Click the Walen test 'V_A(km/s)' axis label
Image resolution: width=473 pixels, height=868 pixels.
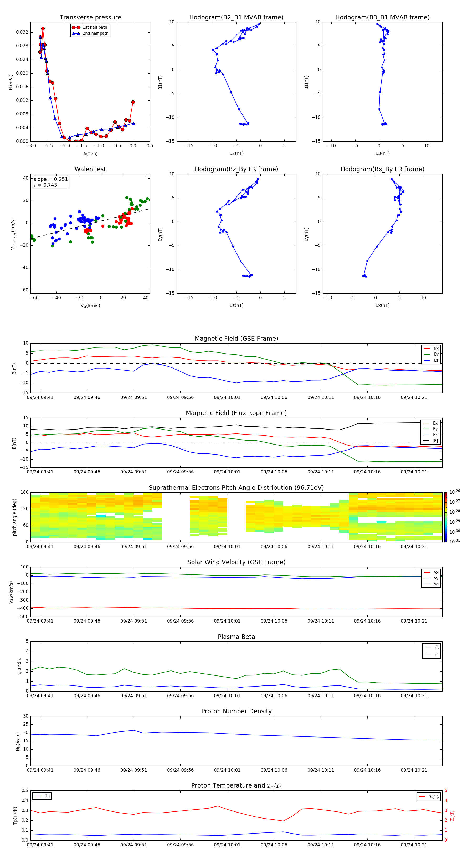point(90,306)
